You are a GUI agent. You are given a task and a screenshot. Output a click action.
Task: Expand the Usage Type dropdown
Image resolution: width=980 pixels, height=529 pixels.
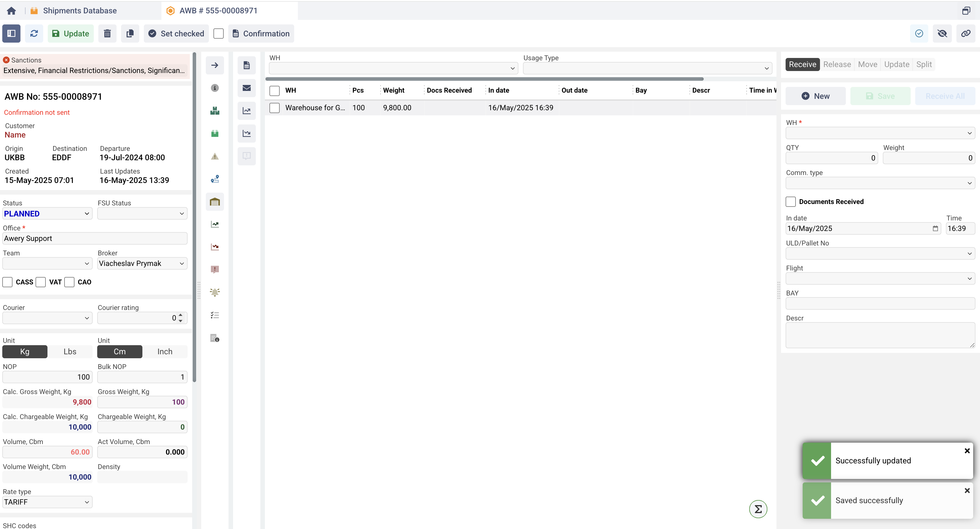[647, 68]
